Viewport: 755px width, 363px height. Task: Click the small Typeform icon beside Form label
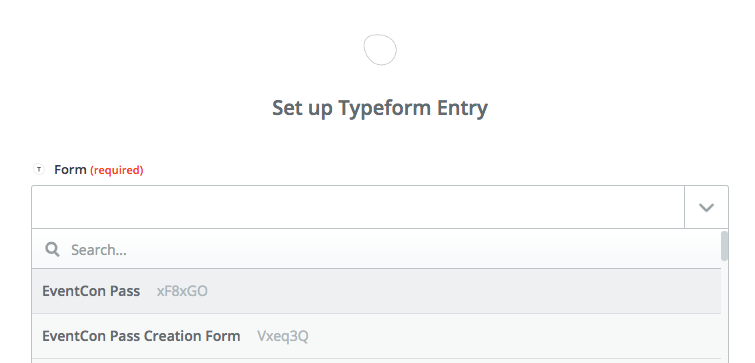(39, 169)
